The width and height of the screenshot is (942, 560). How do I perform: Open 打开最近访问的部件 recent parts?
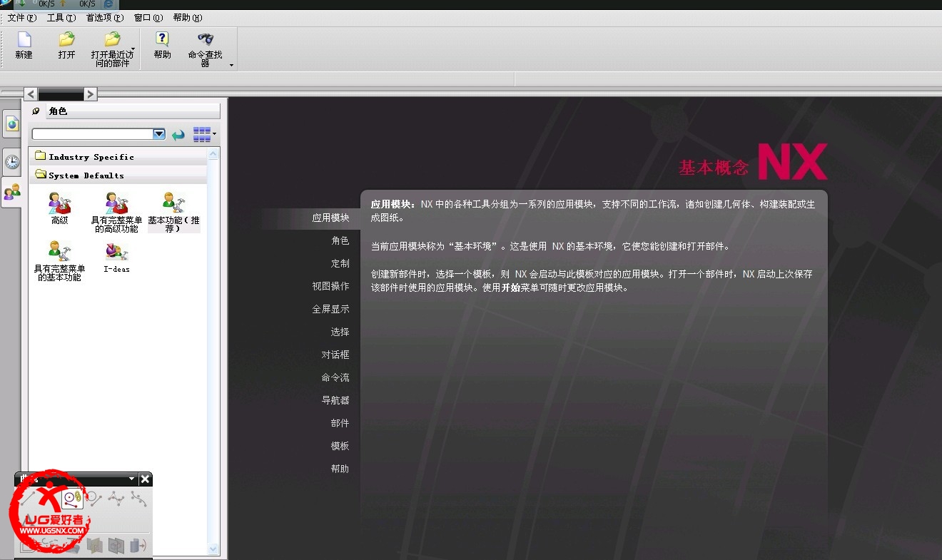pyautogui.click(x=111, y=49)
